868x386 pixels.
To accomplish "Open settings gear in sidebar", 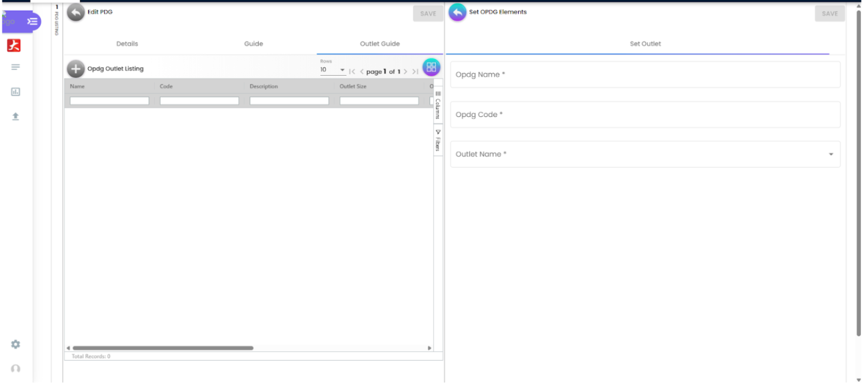I will (x=15, y=344).
